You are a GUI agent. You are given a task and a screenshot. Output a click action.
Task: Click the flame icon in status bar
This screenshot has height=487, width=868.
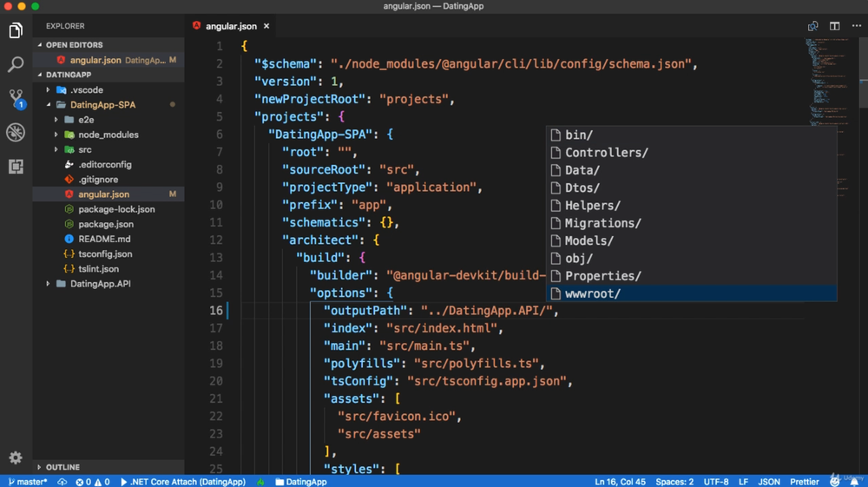pos(260,482)
